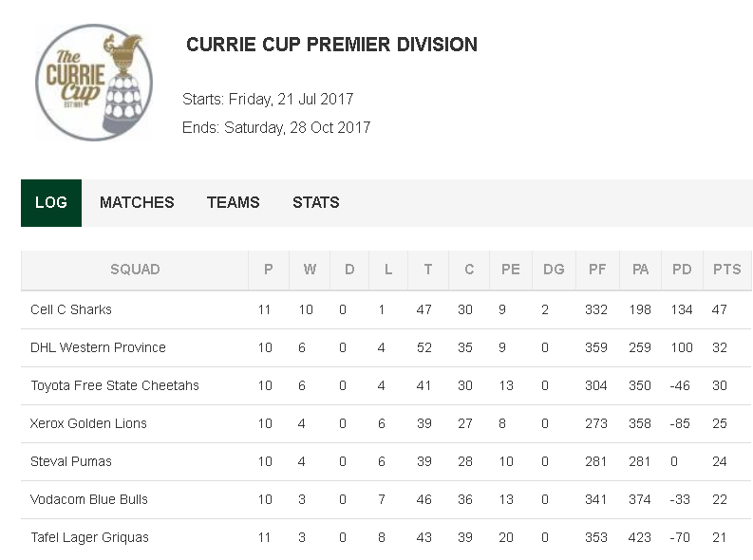Image resolution: width=753 pixels, height=560 pixels.
Task: Switch to the MATCHES tab
Action: [137, 202]
